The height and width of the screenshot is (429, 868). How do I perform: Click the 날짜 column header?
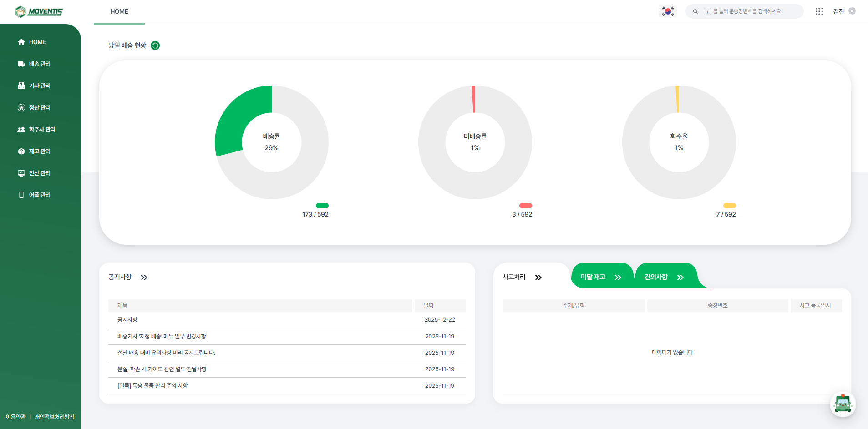click(x=440, y=305)
